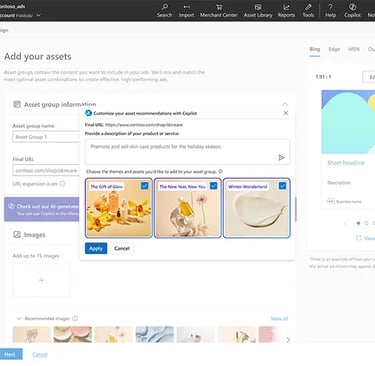Open Copilot from the top bar

352,10
